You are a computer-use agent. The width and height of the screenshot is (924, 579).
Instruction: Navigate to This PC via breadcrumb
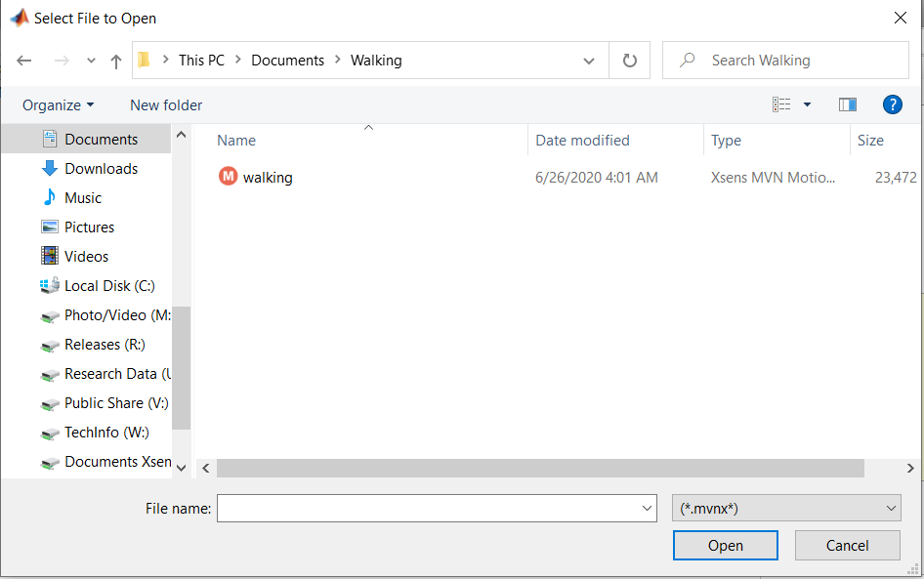point(201,60)
